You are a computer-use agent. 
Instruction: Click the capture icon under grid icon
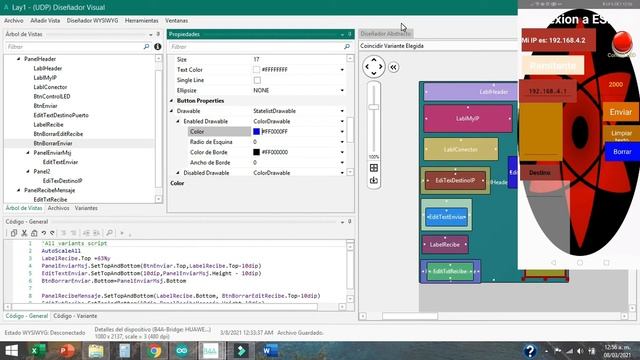pyautogui.click(x=373, y=180)
